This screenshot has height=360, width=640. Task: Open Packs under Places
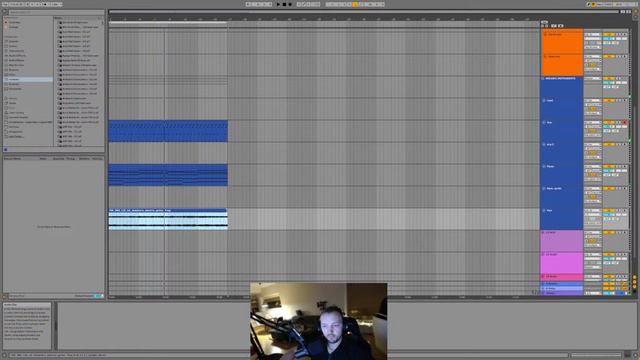tap(13, 103)
